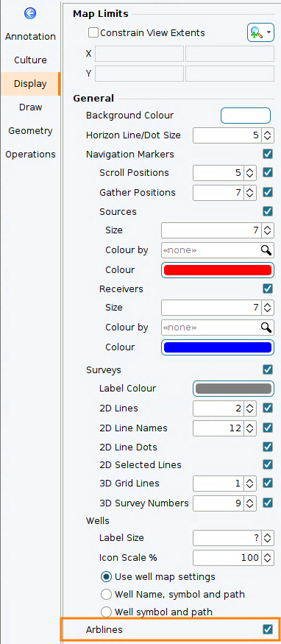Toggle 3D Survey Numbers checkbox
The image size is (281, 644).
[268, 503]
